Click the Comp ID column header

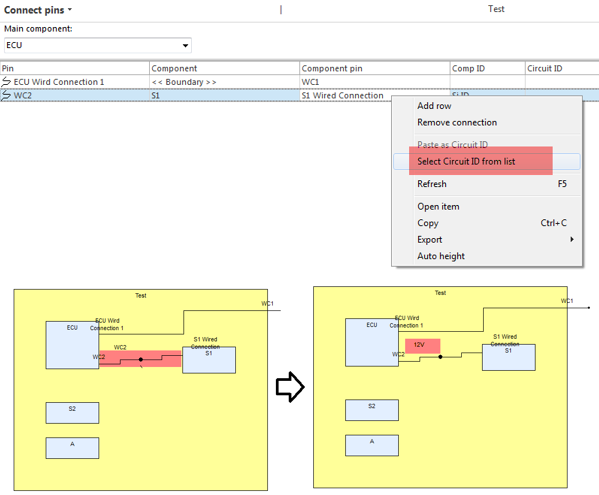tap(487, 68)
